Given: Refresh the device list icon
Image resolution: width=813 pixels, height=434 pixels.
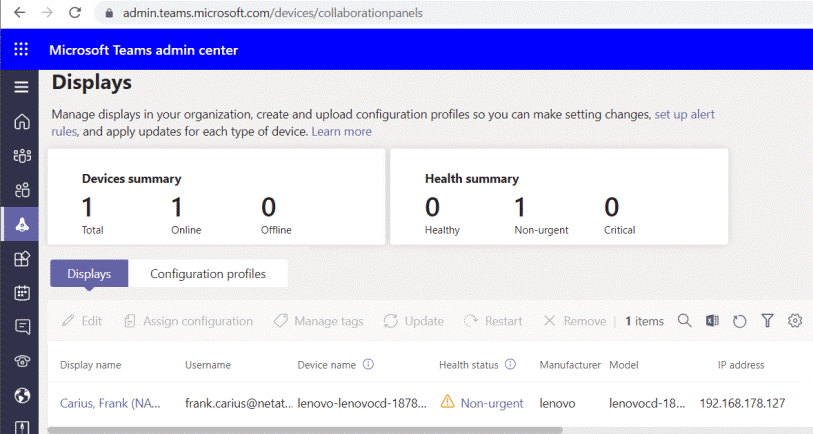Looking at the screenshot, I should point(739,321).
